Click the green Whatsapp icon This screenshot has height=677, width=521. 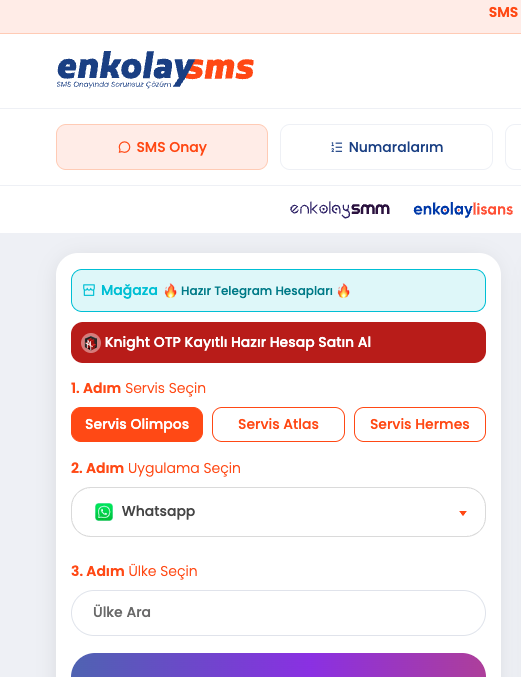point(104,512)
